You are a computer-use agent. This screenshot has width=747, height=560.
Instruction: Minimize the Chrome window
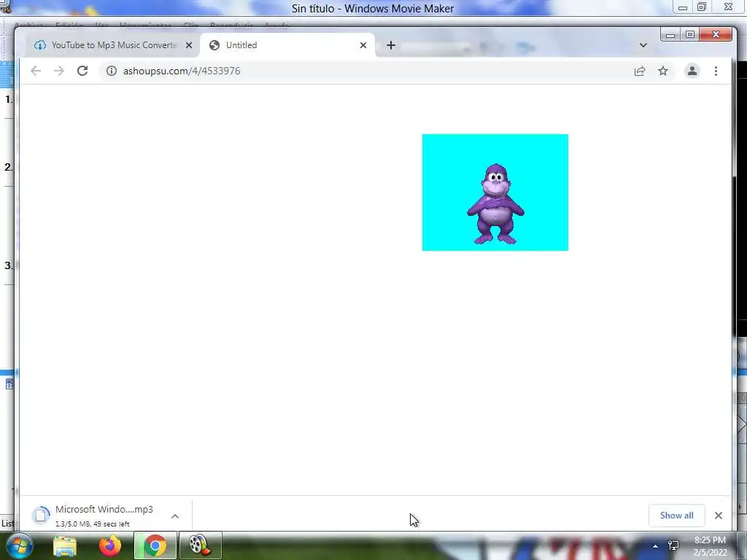pos(671,34)
